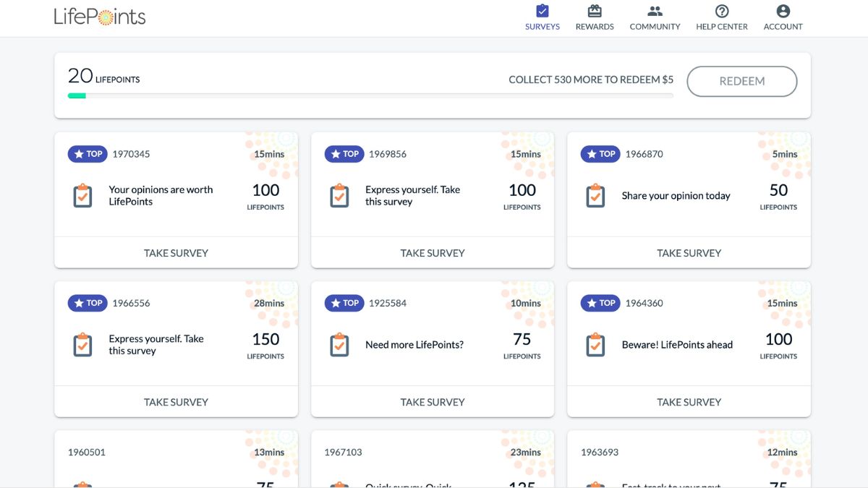The height and width of the screenshot is (488, 868).
Task: Take the 'Share your opinion today' survey
Action: 688,253
